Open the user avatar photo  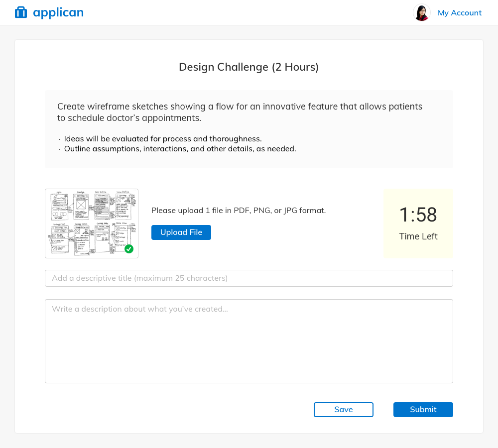pyautogui.click(x=421, y=13)
